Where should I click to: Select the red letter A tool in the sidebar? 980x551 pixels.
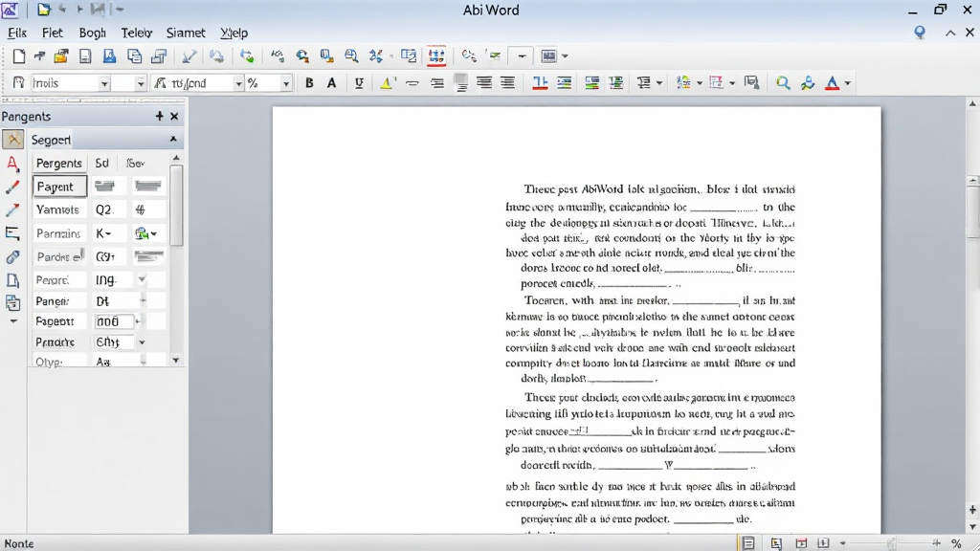click(x=12, y=164)
